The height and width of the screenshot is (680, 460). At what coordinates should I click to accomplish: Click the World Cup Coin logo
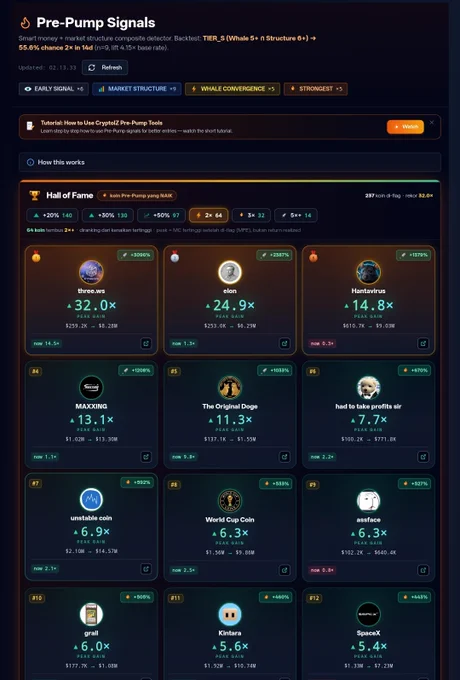tap(230, 501)
